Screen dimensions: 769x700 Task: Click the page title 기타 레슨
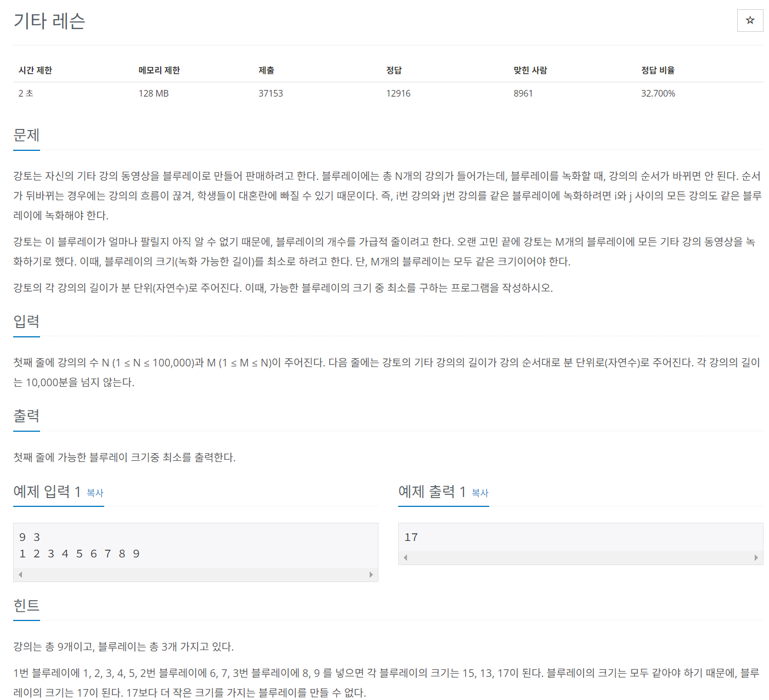click(49, 21)
